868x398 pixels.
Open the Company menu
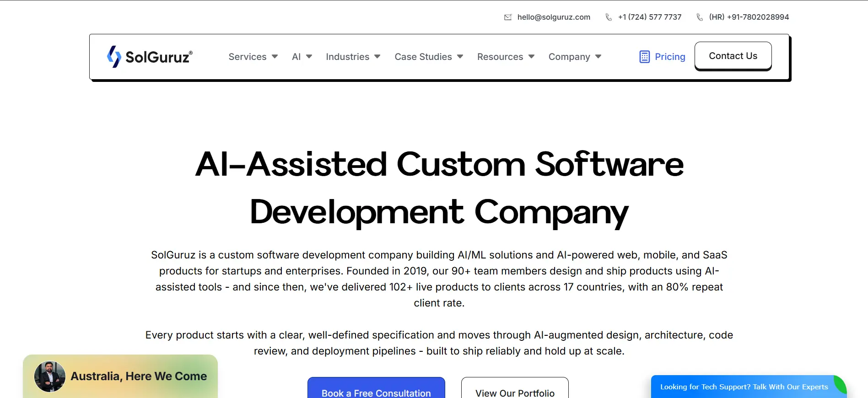(x=569, y=57)
